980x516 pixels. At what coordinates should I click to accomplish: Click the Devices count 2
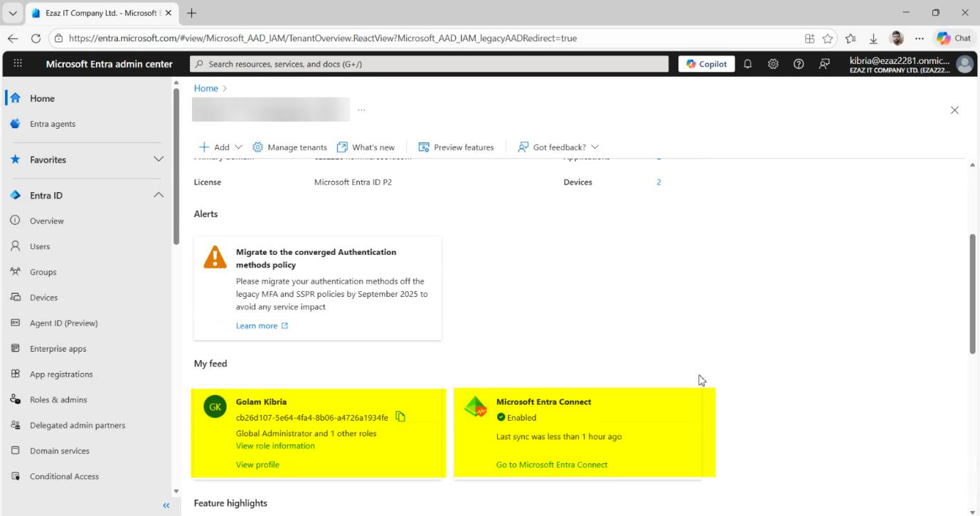coord(659,182)
